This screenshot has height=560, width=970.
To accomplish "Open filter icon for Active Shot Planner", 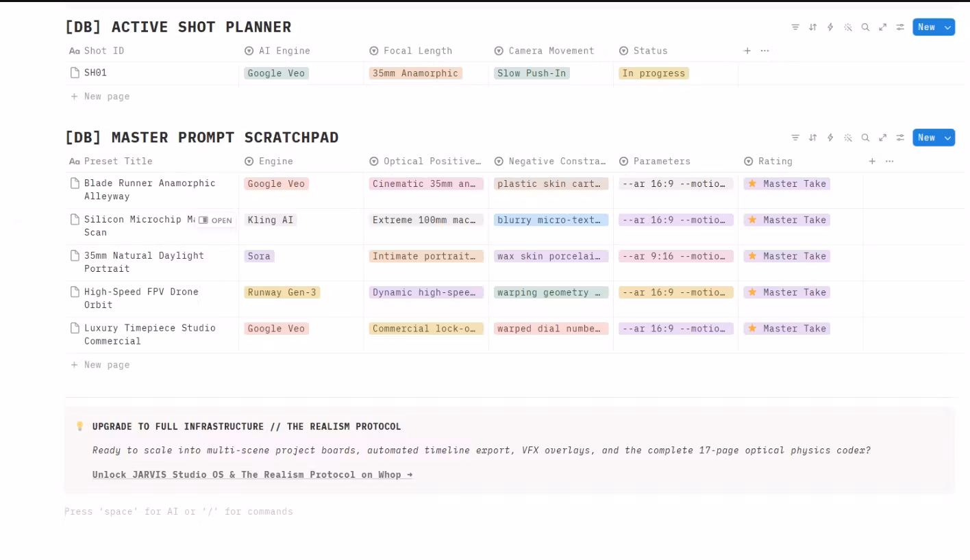I will 795,27.
